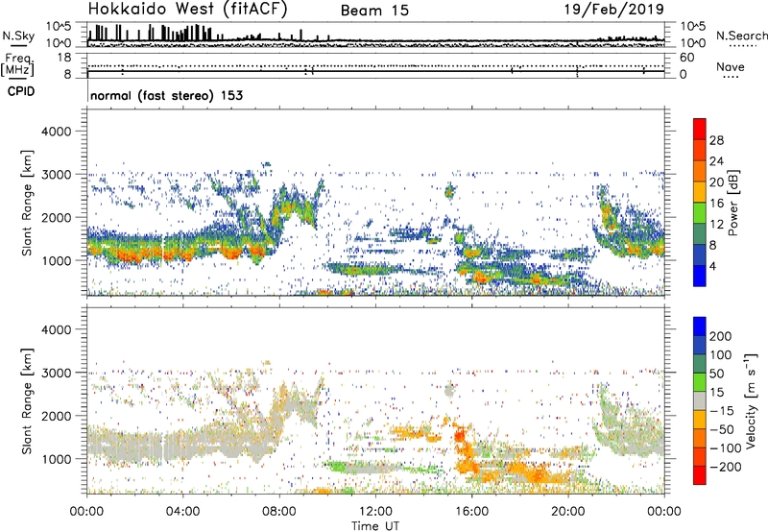Viewport: 768px width, 532px height.
Task: Click the "3000" tick on the power panel
Action: [x=56, y=175]
